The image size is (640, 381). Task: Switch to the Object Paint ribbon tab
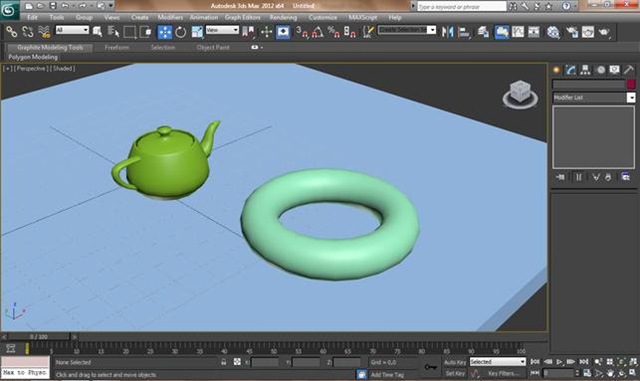click(213, 47)
